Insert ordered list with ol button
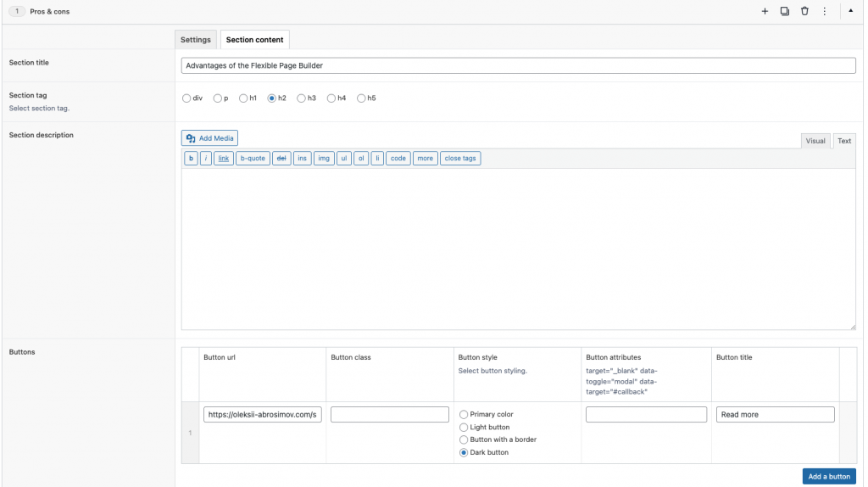 [x=361, y=159]
